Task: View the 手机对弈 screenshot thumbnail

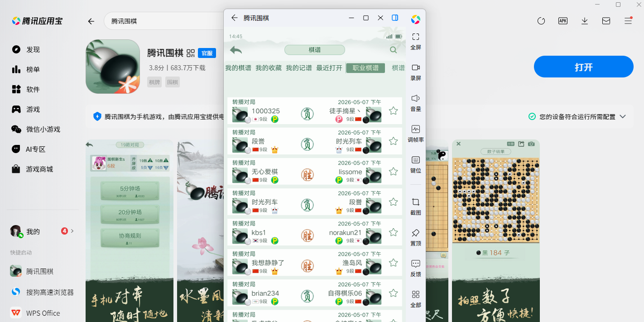Action: [x=130, y=231]
